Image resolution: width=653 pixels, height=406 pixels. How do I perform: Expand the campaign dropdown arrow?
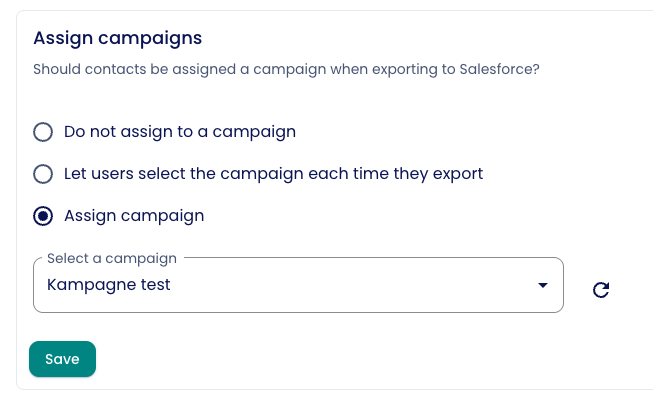tap(542, 285)
